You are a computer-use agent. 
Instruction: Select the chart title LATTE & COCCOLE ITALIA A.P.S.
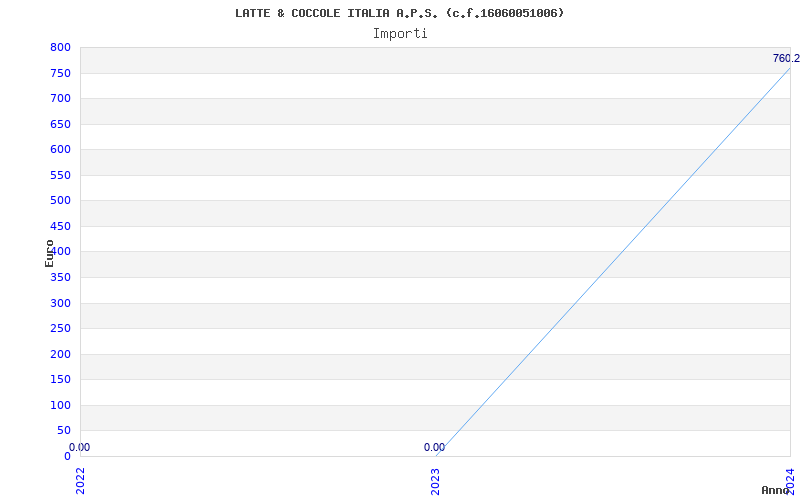[x=400, y=13]
